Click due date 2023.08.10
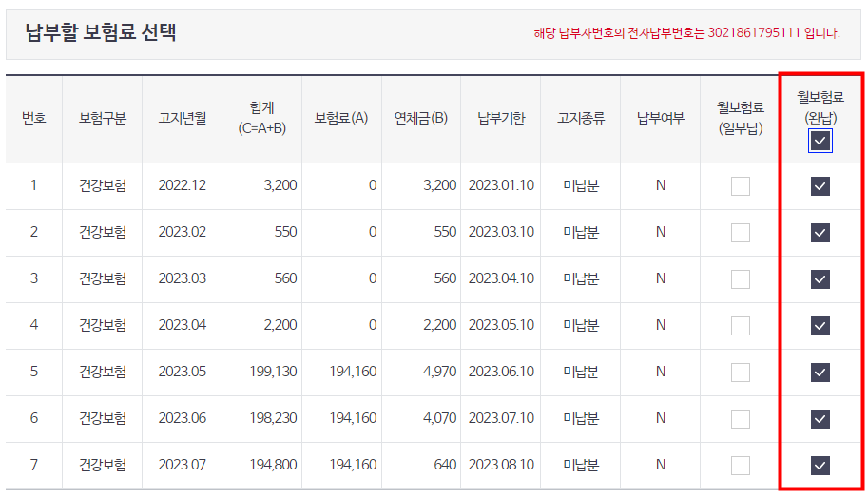Viewport: 868px width, 498px height. pos(502,464)
